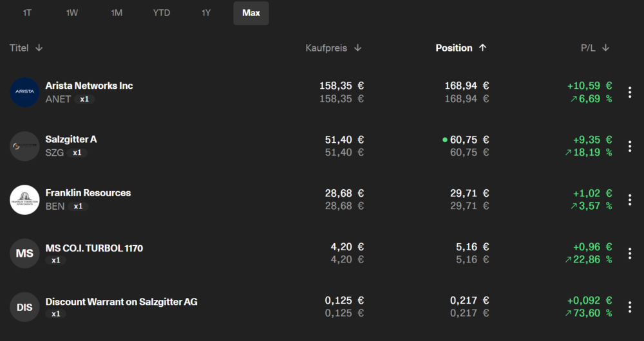This screenshot has width=644, height=341.
Task: Select the 1W time range tab
Action: click(72, 13)
